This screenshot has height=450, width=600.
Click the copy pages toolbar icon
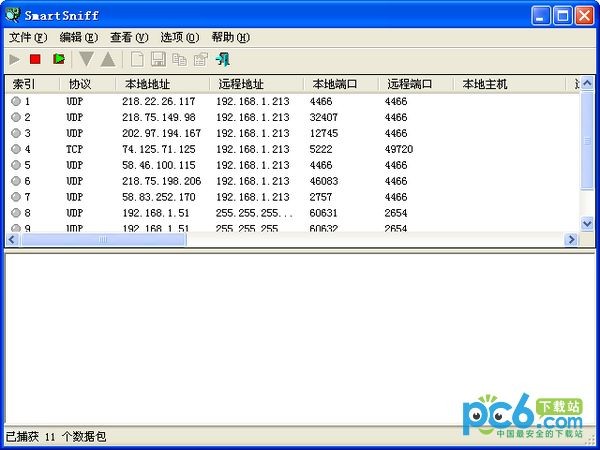click(179, 59)
